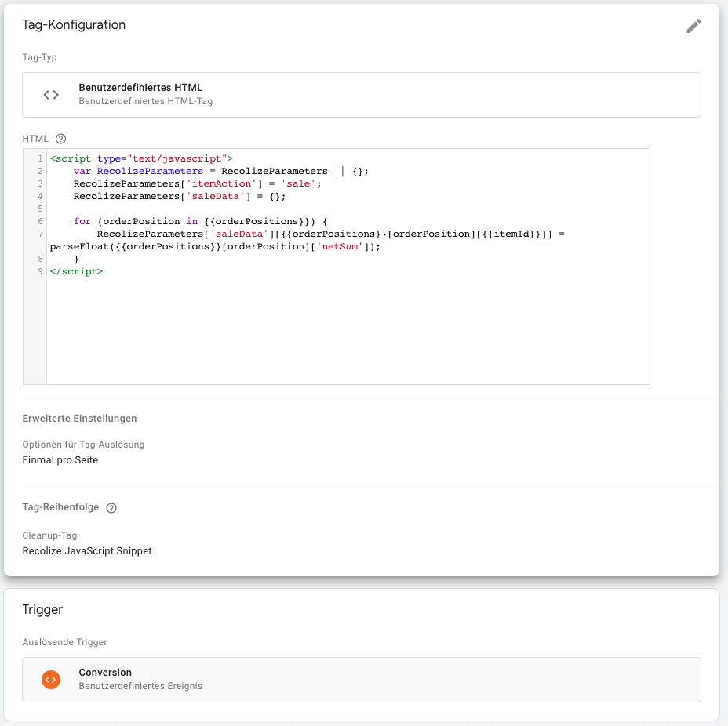Click the Tag-Reihenfolge section heading
The height and width of the screenshot is (726, 728).
(60, 507)
